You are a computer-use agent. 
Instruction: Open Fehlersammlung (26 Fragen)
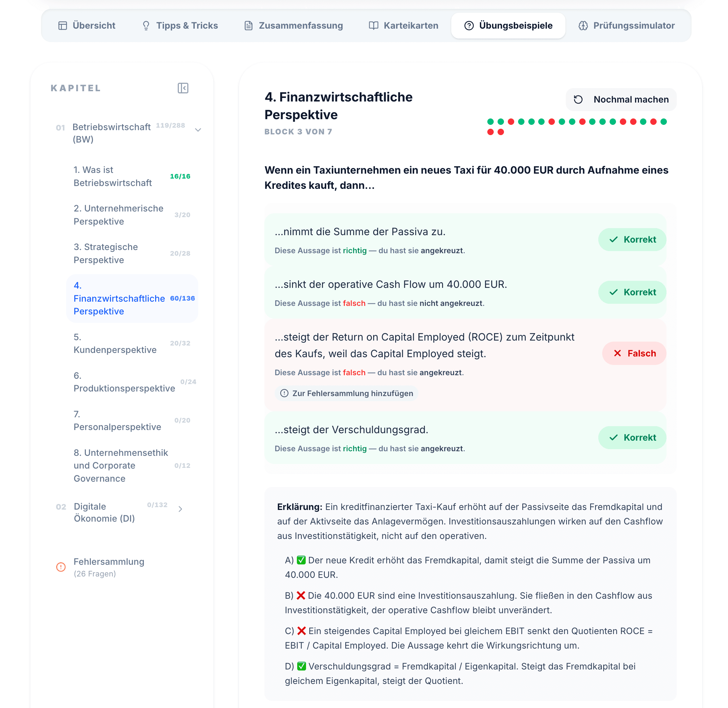pyautogui.click(x=109, y=567)
